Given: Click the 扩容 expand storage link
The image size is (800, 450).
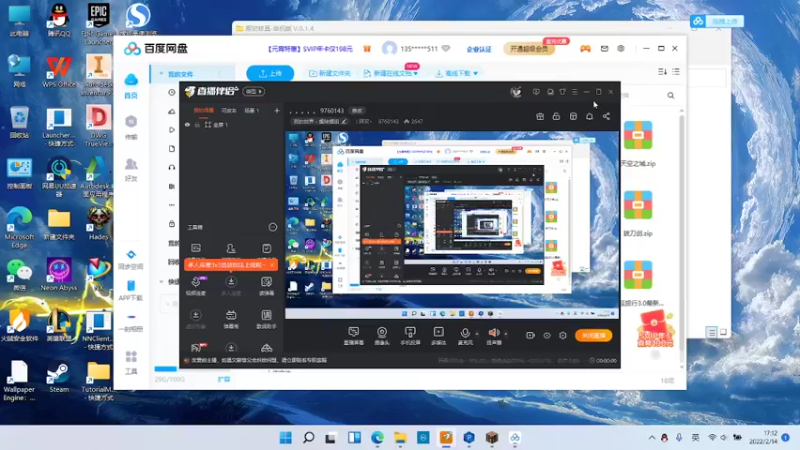Looking at the screenshot, I should coord(224,379).
